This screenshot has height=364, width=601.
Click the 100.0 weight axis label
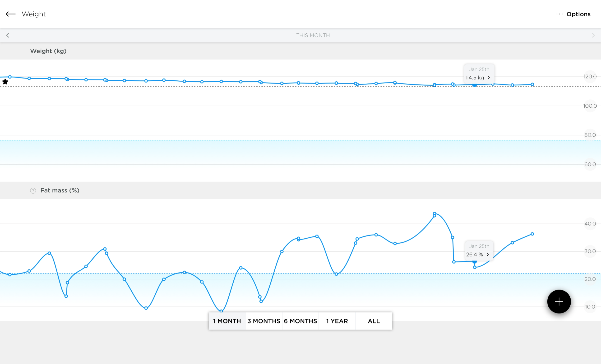[590, 106]
